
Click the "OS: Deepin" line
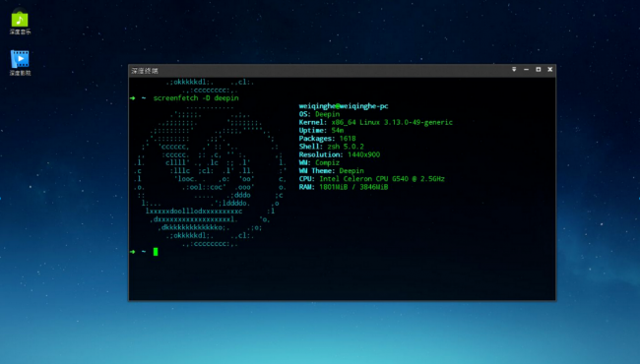[319, 114]
